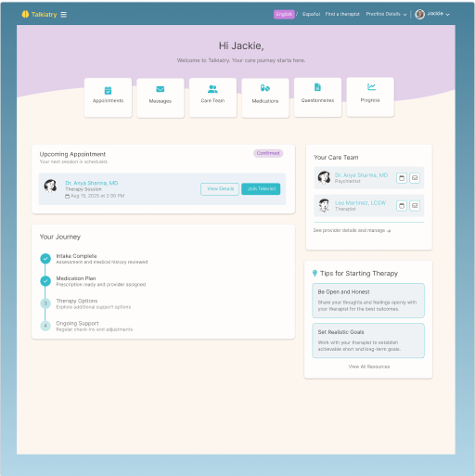This screenshot has height=476, width=475.
Task: Open the Care Team tile
Action: (x=212, y=97)
